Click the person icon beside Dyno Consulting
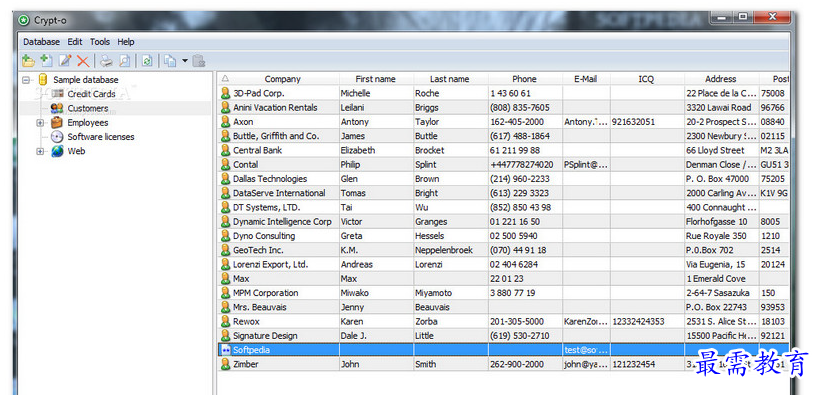 click(225, 236)
